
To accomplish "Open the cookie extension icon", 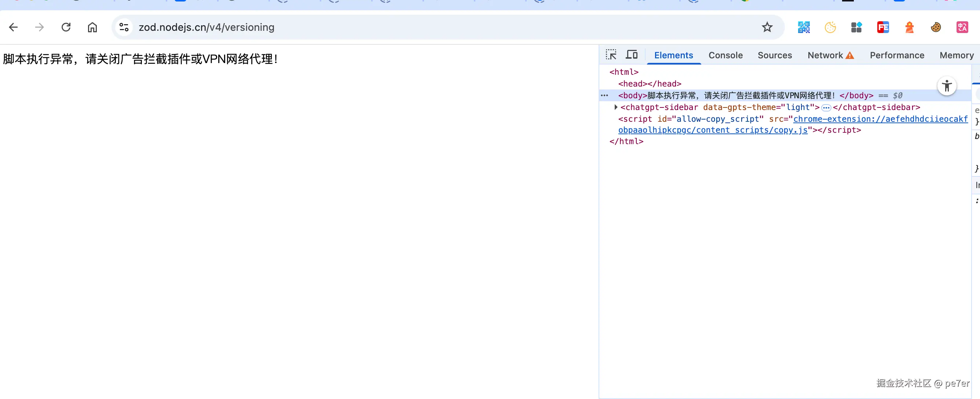I will tap(936, 28).
